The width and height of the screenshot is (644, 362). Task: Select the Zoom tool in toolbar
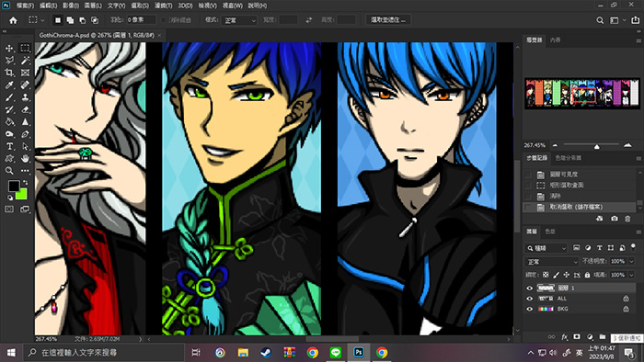9,171
